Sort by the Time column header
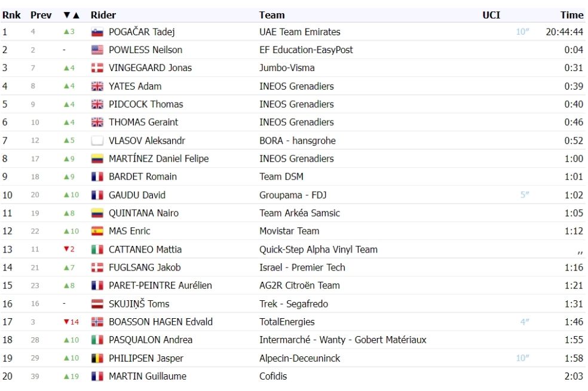 [572, 16]
